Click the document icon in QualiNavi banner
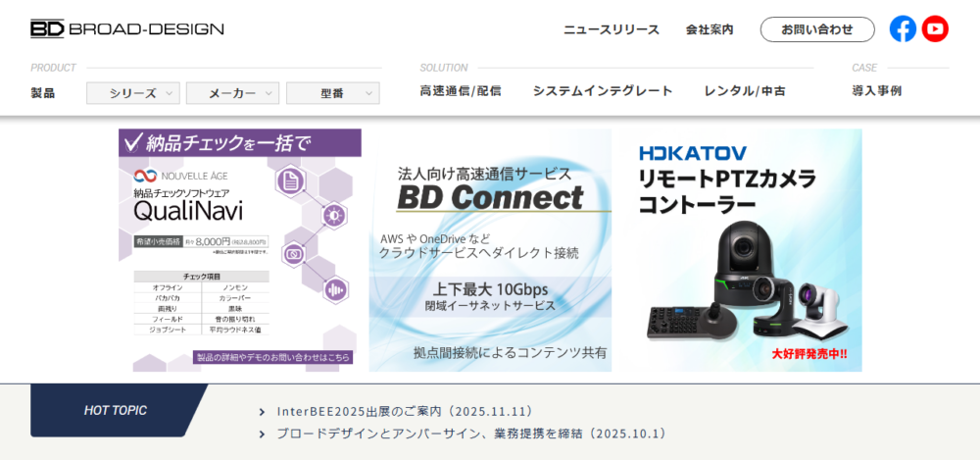The image size is (980, 460). [x=291, y=182]
